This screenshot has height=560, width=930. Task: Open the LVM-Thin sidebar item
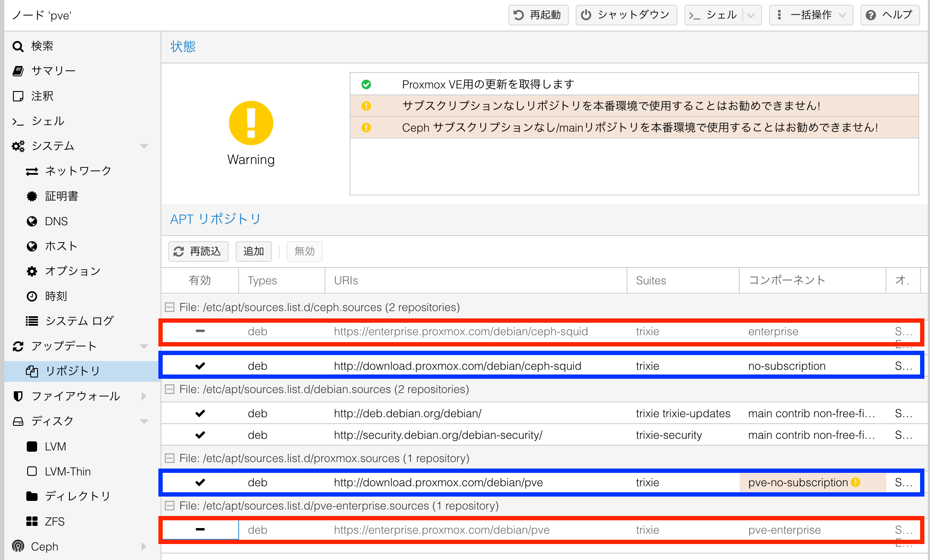coord(82,471)
